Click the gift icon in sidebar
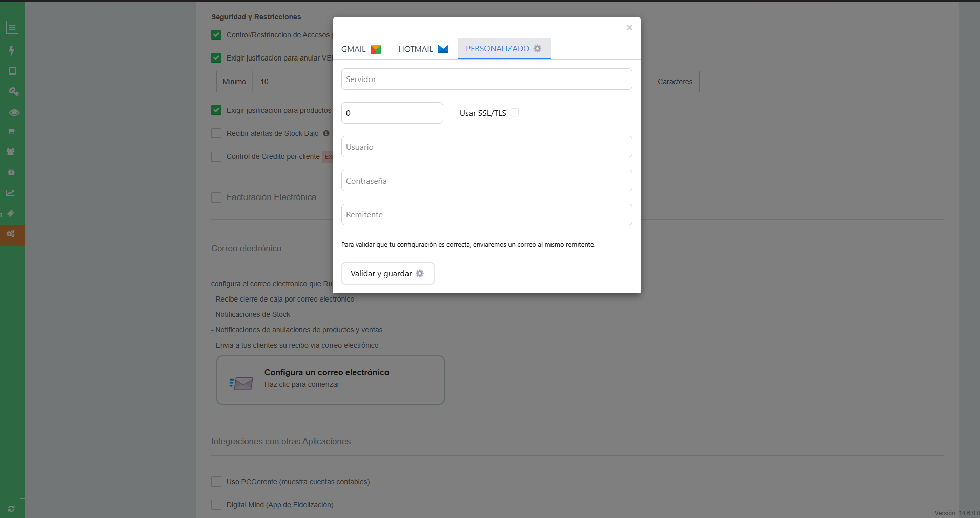Viewport: 980px width, 518px height. (11, 172)
